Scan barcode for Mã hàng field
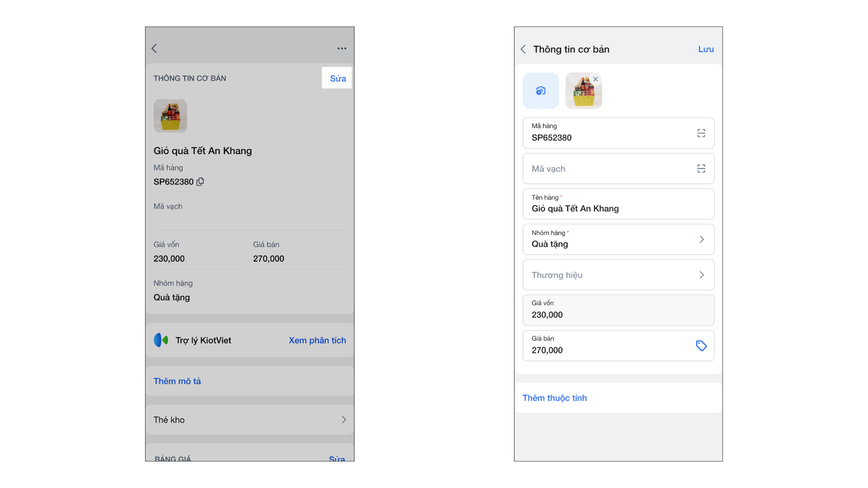Screen dimensions: 868x488 [701, 133]
